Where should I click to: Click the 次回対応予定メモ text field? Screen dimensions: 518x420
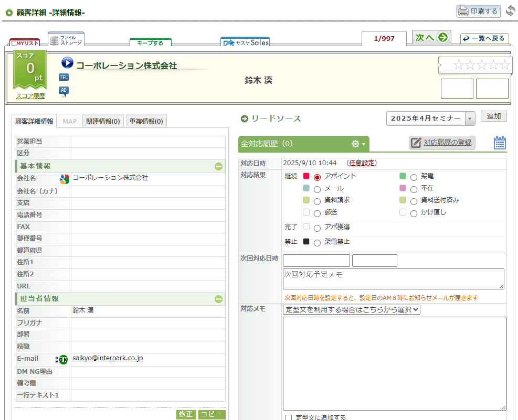[393, 278]
